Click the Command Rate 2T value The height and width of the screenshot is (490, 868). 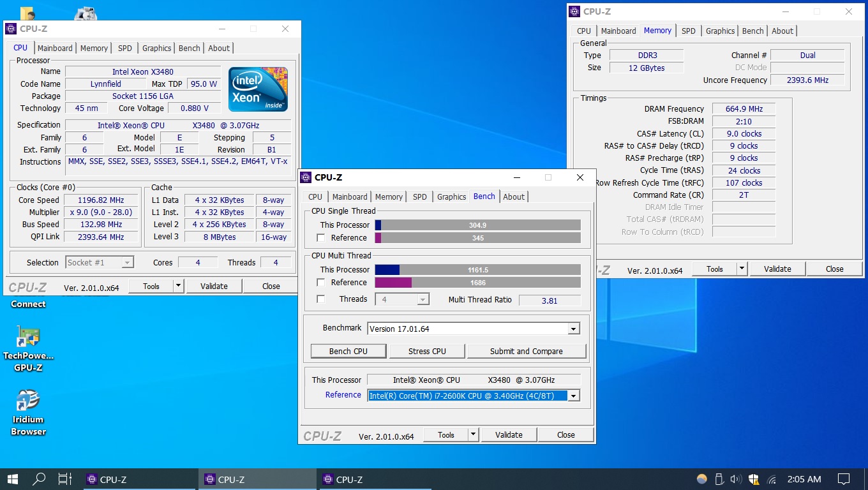(744, 195)
